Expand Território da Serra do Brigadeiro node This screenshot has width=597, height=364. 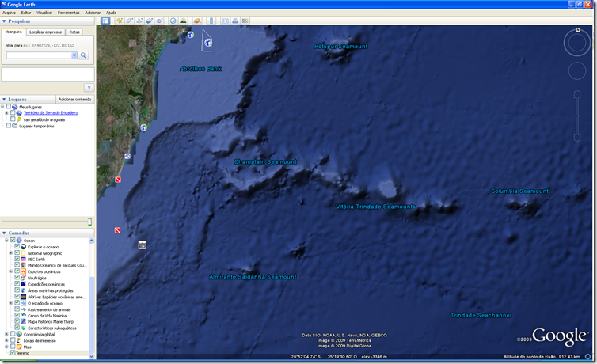(x=6, y=113)
